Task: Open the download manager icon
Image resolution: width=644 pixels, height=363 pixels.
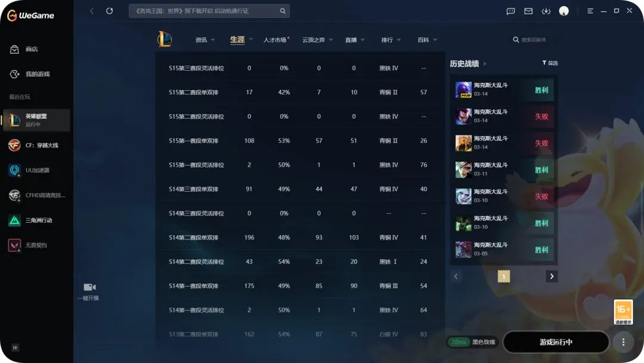Action: coord(546,11)
